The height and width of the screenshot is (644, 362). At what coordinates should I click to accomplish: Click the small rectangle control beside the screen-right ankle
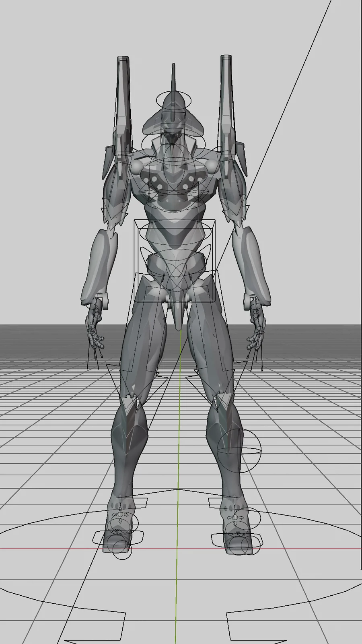point(216,502)
